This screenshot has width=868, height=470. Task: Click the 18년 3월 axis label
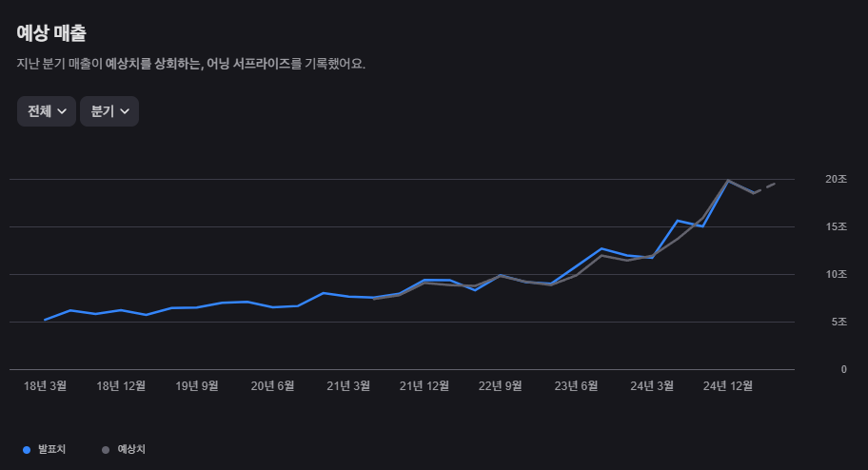tap(45, 386)
